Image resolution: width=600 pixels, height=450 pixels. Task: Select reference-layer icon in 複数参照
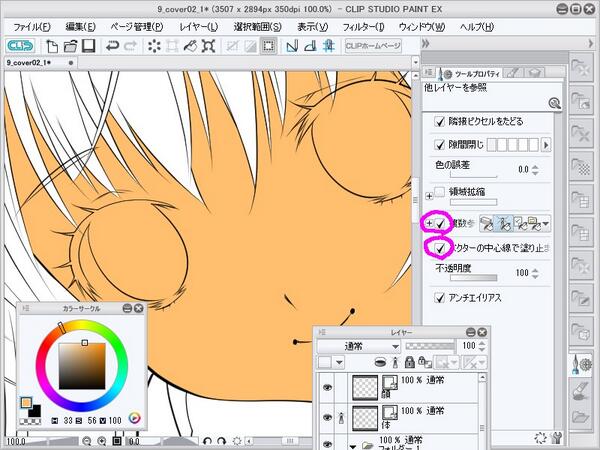click(x=504, y=224)
